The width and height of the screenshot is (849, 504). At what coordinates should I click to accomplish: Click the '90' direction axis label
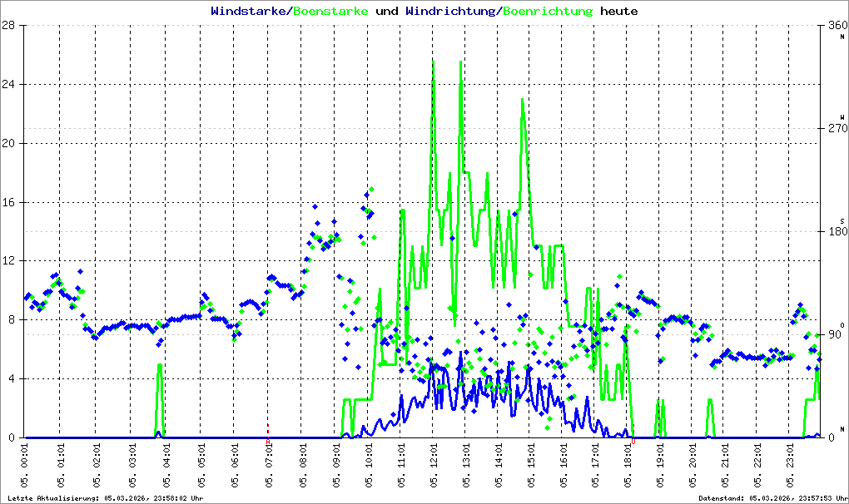[834, 334]
